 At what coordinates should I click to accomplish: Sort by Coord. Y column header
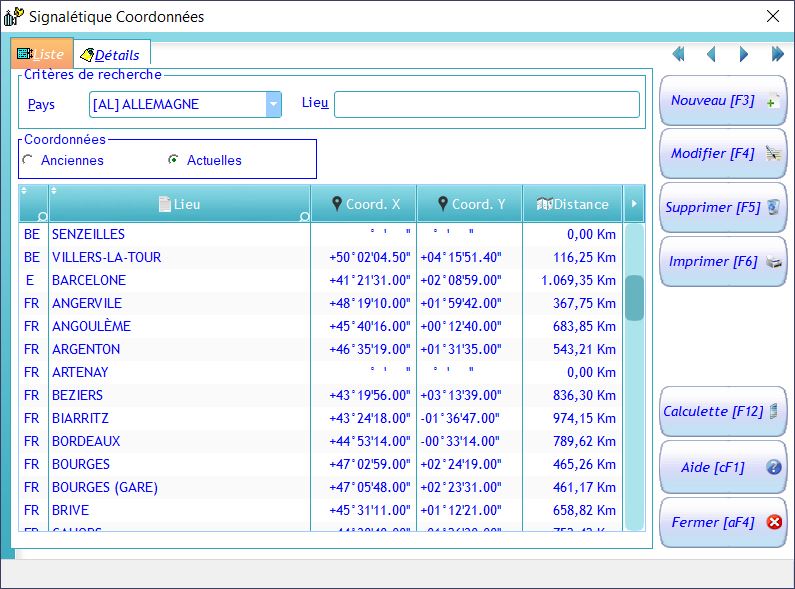click(x=469, y=204)
